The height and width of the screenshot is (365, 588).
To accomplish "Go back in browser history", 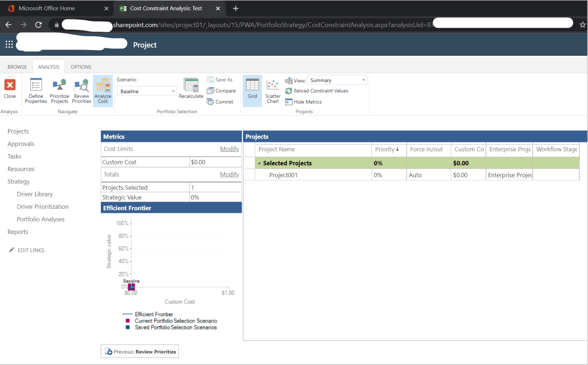I will pyautogui.click(x=8, y=25).
